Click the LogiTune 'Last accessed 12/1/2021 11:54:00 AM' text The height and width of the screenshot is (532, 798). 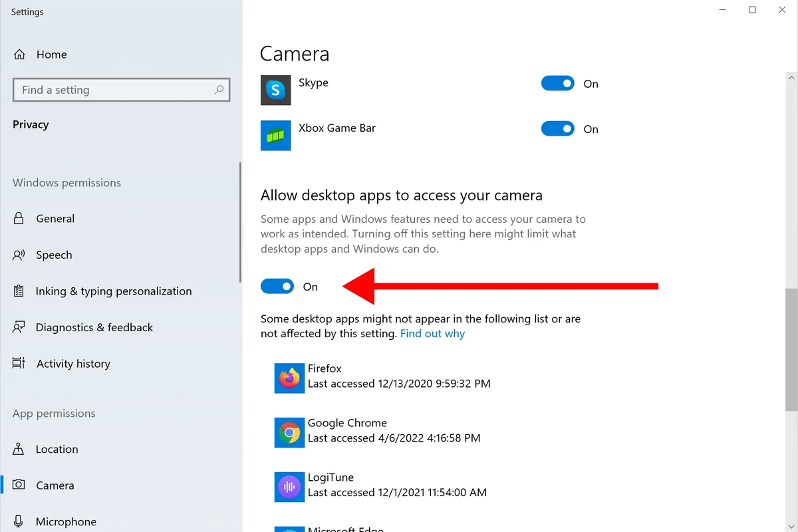tap(397, 493)
